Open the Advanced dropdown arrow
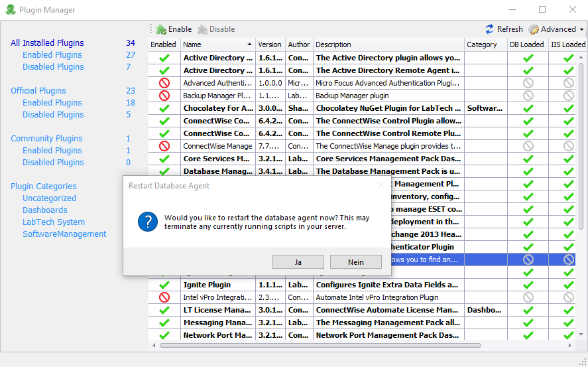The width and height of the screenshot is (588, 367). [581, 29]
